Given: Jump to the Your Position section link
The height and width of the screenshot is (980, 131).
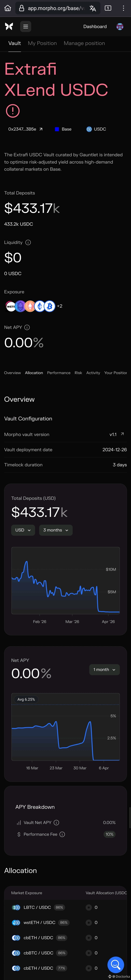Looking at the screenshot, I should [116, 373].
